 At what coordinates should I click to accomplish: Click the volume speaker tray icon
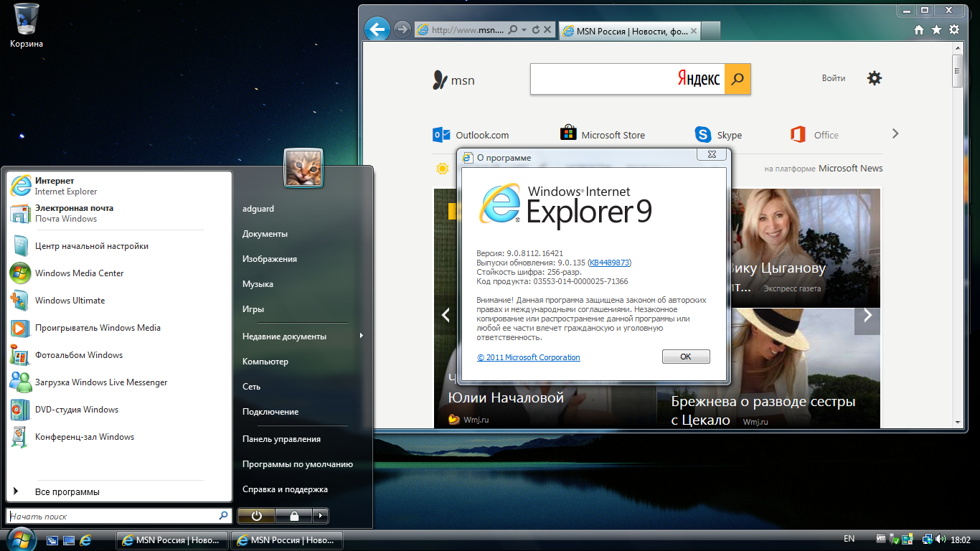941,539
